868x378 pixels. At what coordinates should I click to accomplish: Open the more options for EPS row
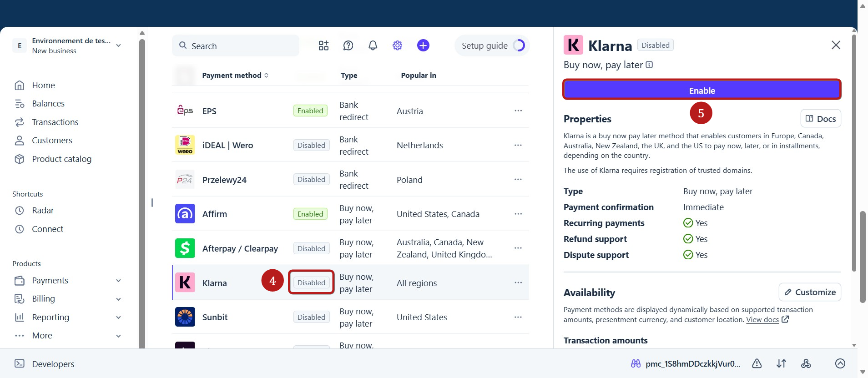pyautogui.click(x=518, y=111)
